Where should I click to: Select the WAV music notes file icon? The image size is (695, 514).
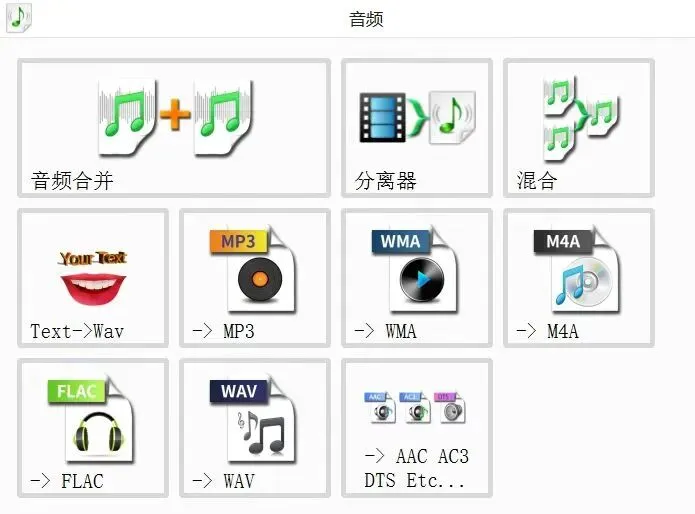tap(253, 419)
